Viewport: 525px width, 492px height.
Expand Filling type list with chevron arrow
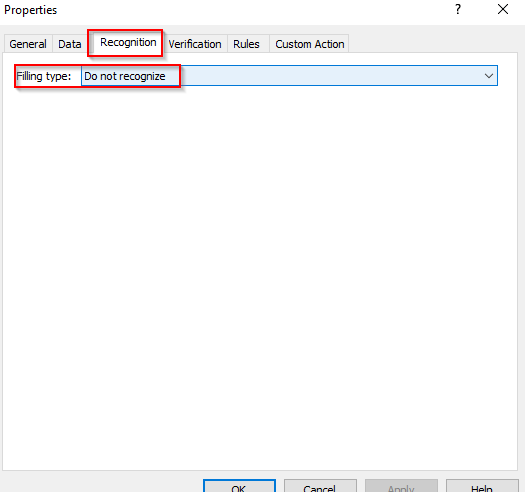[489, 76]
